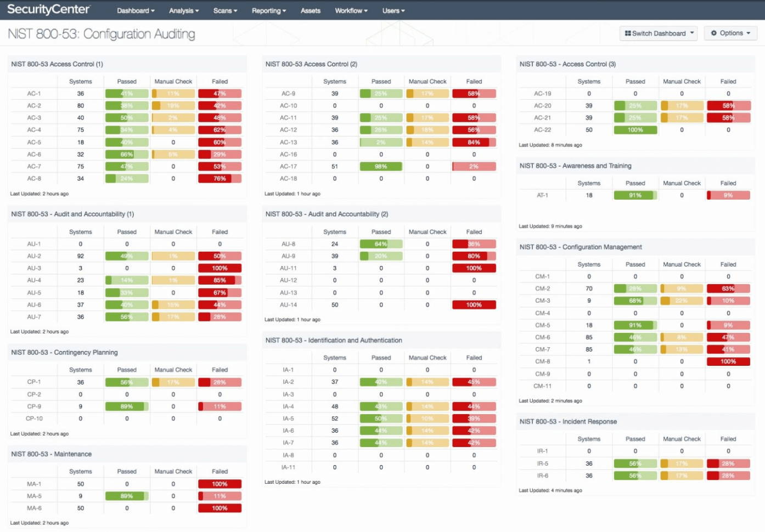Click the CM-2 configuration management entry

[x=542, y=288]
